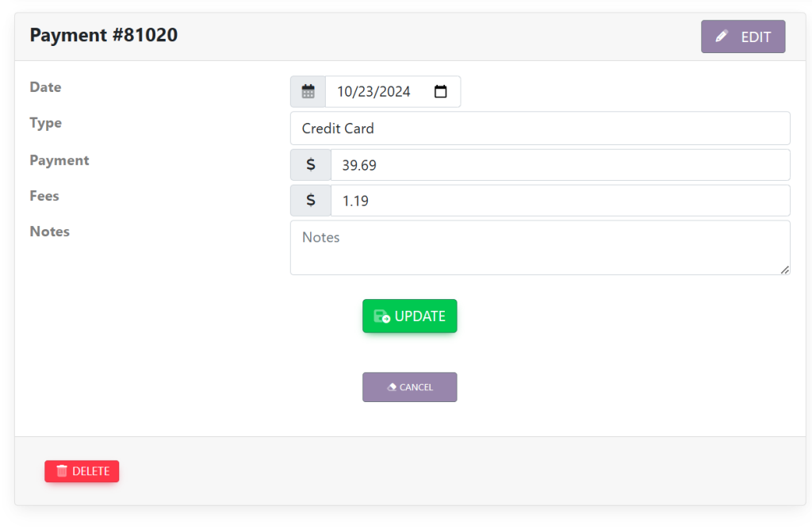Click the Date field label
The width and height of the screenshot is (812, 529).
(45, 87)
